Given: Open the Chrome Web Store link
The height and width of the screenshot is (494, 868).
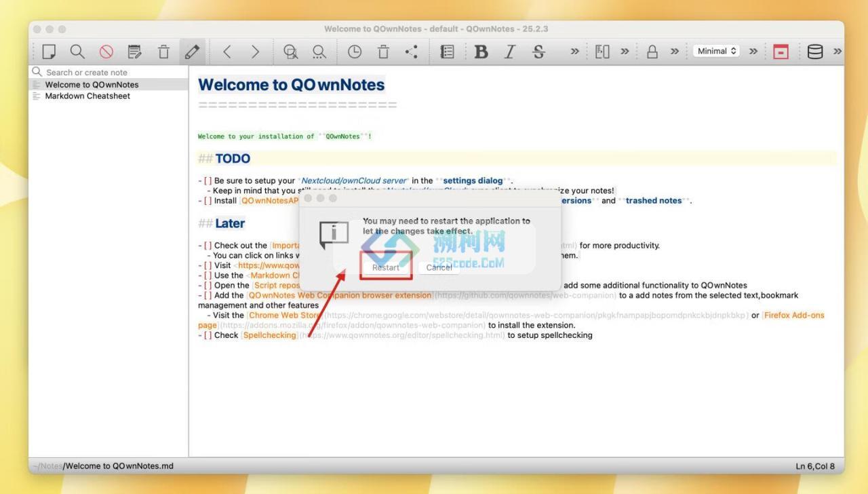Looking at the screenshot, I should 285,316.
